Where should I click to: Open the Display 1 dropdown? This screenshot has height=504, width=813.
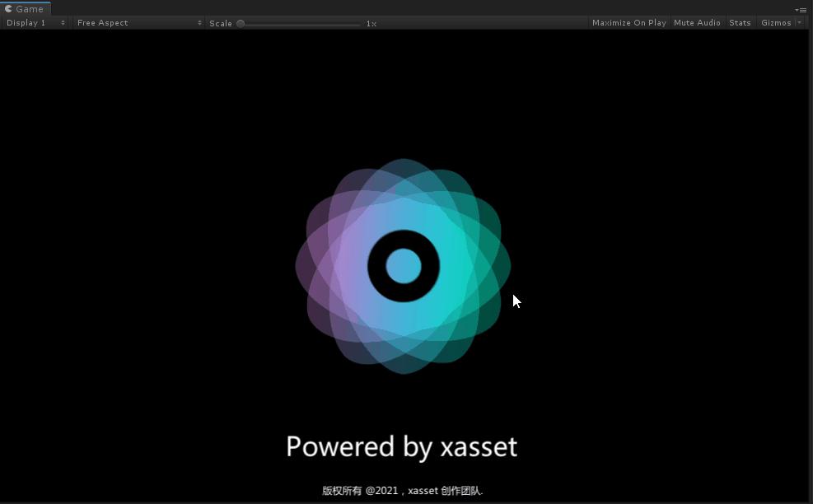33,22
